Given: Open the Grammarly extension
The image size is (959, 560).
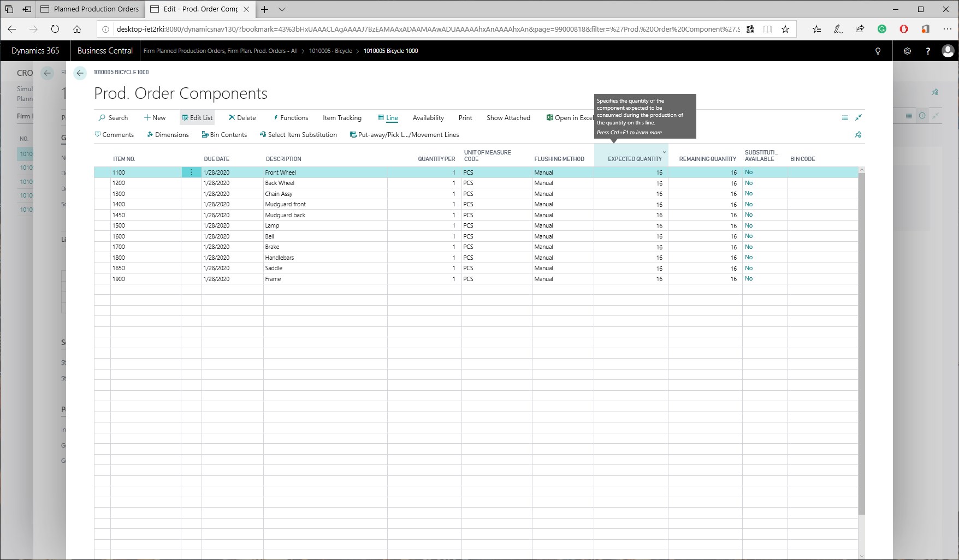Looking at the screenshot, I should pos(882,29).
